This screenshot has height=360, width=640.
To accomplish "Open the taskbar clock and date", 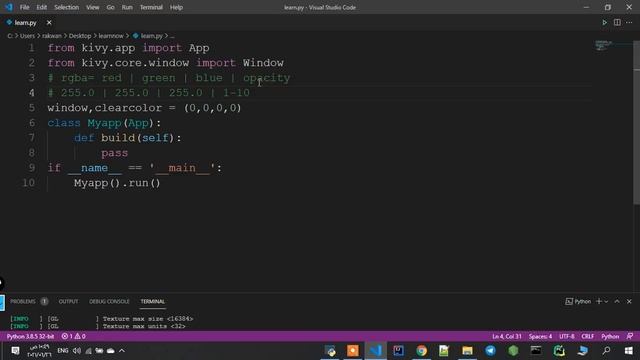I will tap(39, 351).
